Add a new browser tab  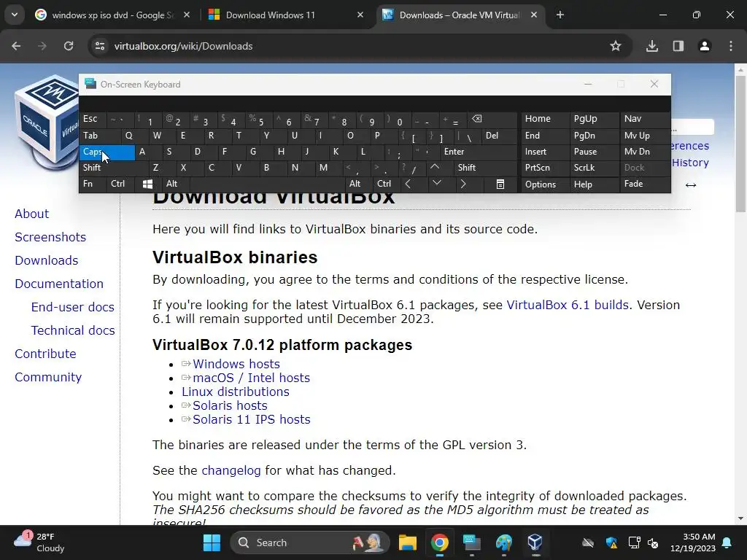pos(560,15)
